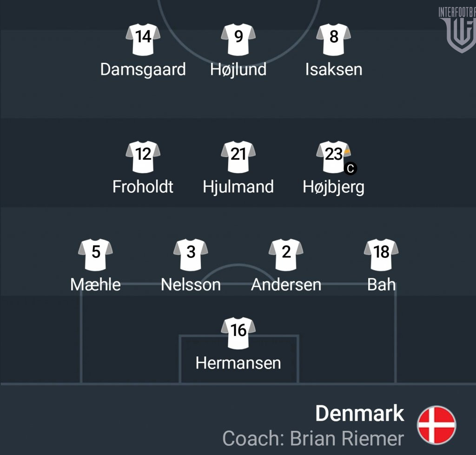Tap Damsgaard's number 14 shirt icon
476x455 pixels.
click(x=143, y=39)
